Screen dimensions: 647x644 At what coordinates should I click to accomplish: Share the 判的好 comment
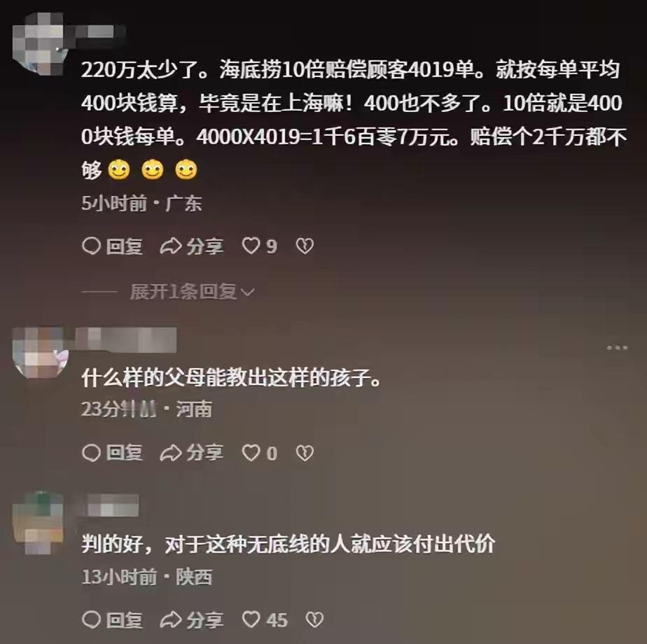coord(192,620)
